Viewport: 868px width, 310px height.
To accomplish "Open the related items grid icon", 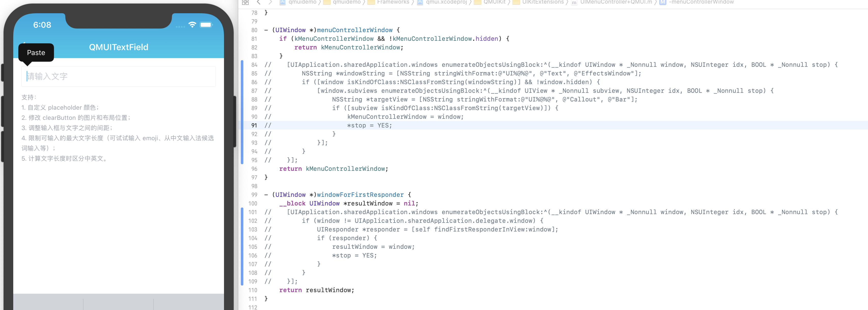I will [245, 2].
